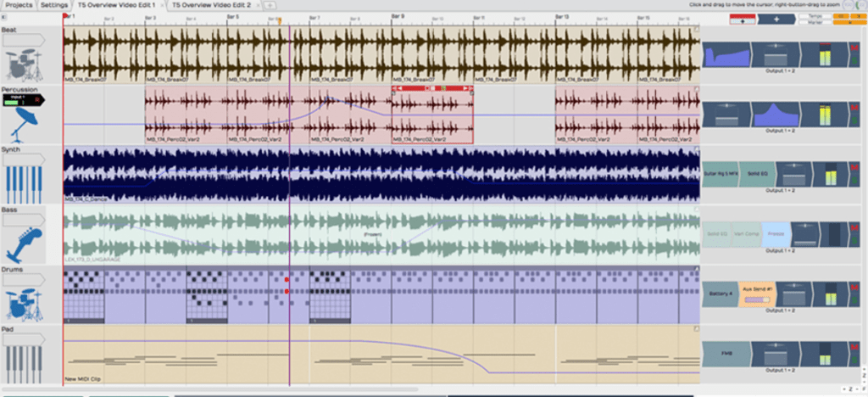This screenshot has width=868, height=397.
Task: Click the panel toggle icon below Projects tab
Action: (4, 17)
